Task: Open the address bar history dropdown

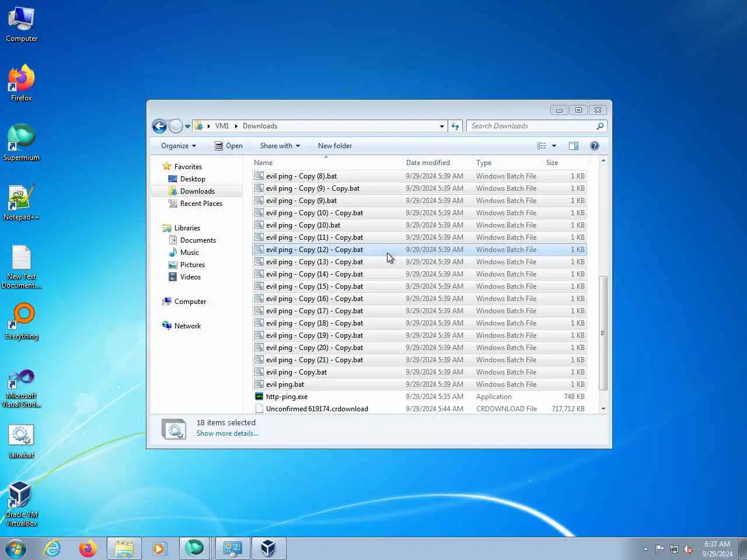Action: (x=442, y=126)
